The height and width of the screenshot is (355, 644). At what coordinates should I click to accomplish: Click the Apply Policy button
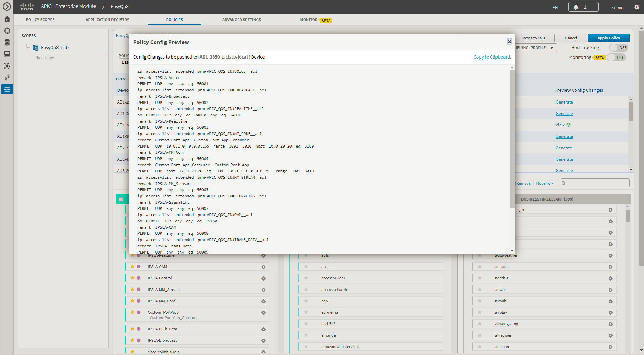(x=609, y=38)
